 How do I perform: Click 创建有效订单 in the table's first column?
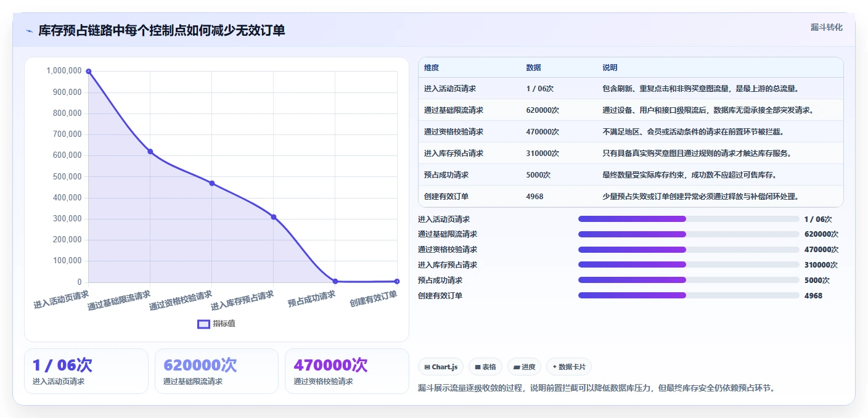pos(446,197)
